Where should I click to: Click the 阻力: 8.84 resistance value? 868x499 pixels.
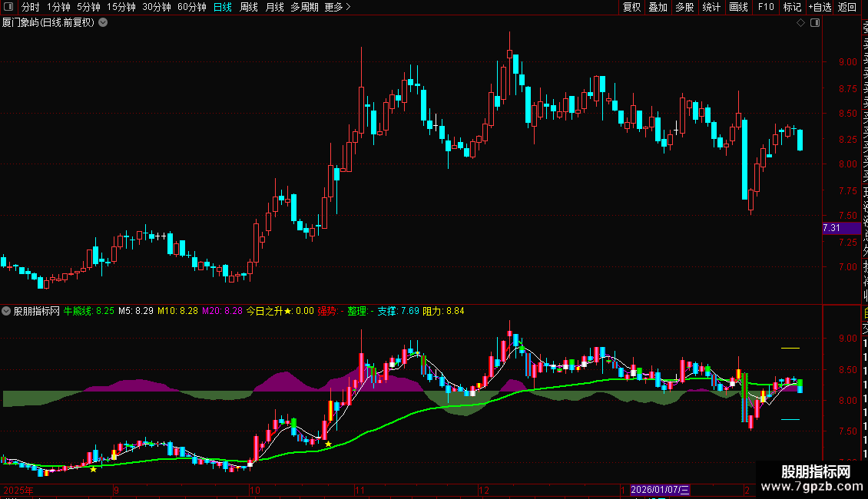tap(443, 311)
